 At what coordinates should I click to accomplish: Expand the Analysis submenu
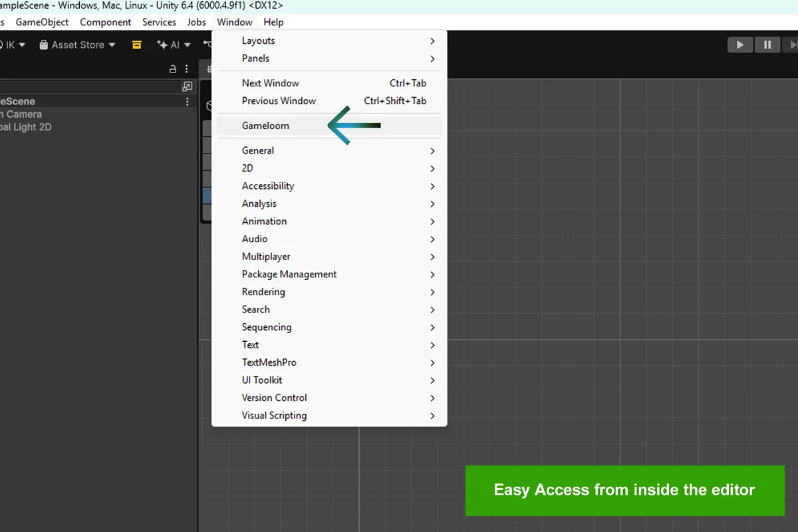(x=329, y=203)
